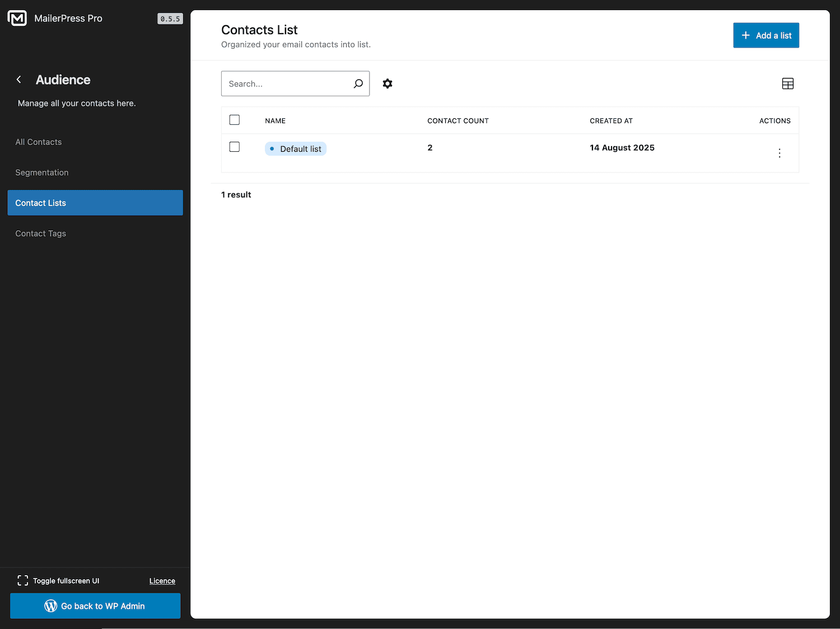Click the search magnifier icon

pyautogui.click(x=358, y=83)
